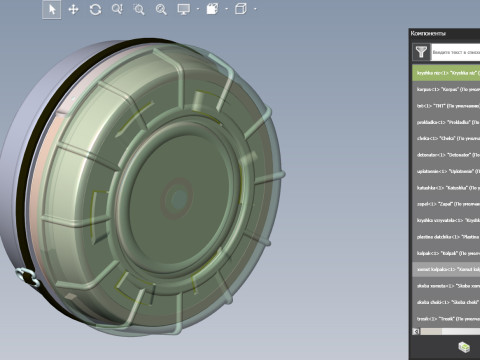Click the green cube icon below the list
Image resolution: width=480 pixels, height=360 pixels.
tap(464, 347)
